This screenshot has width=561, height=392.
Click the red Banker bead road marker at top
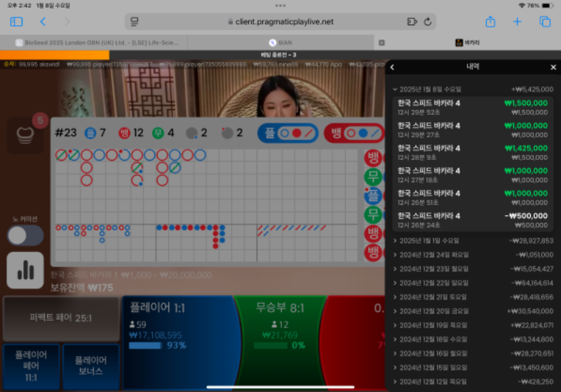tap(373, 157)
